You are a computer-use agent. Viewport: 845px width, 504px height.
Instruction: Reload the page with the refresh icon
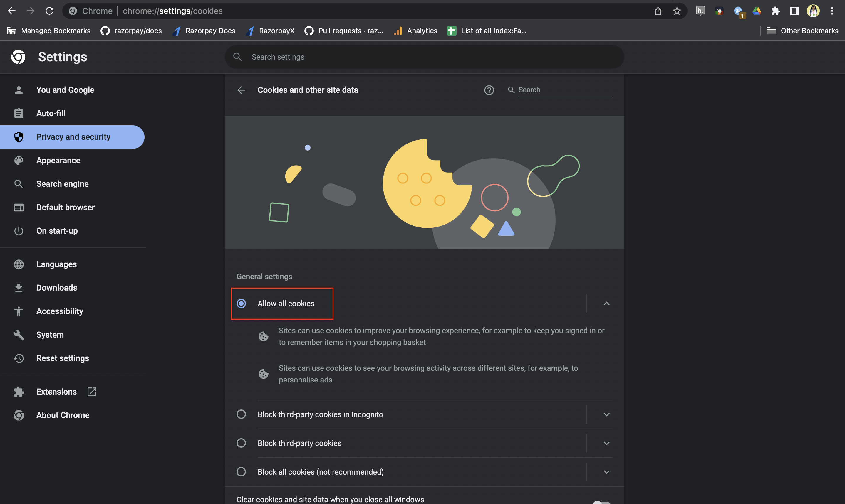tap(50, 11)
